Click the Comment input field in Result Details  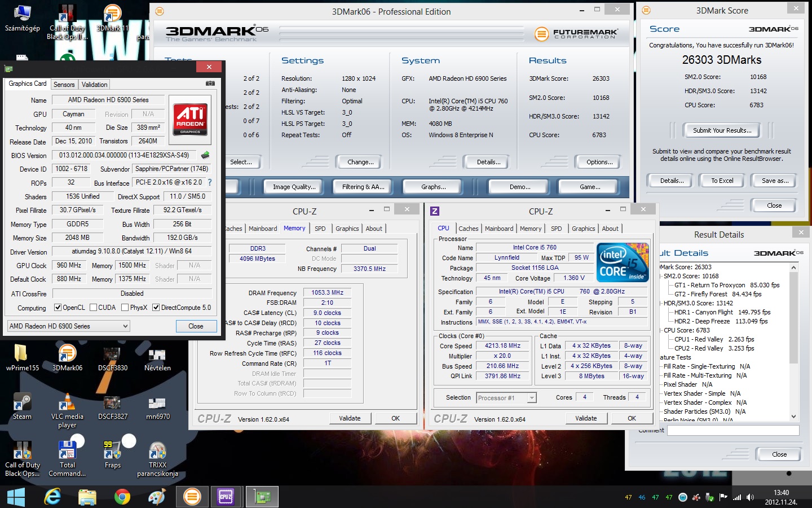tap(733, 430)
